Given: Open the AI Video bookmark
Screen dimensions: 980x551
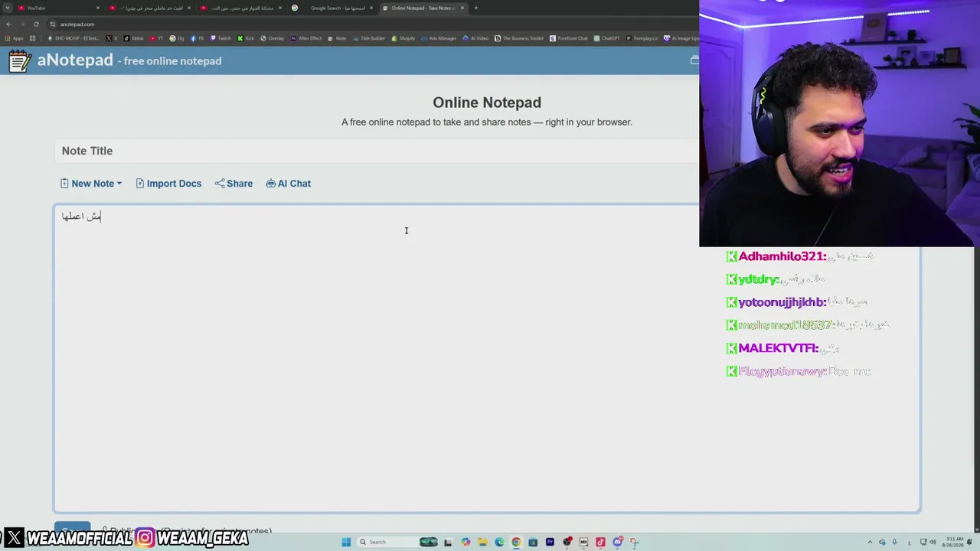Looking at the screenshot, I should [x=476, y=38].
